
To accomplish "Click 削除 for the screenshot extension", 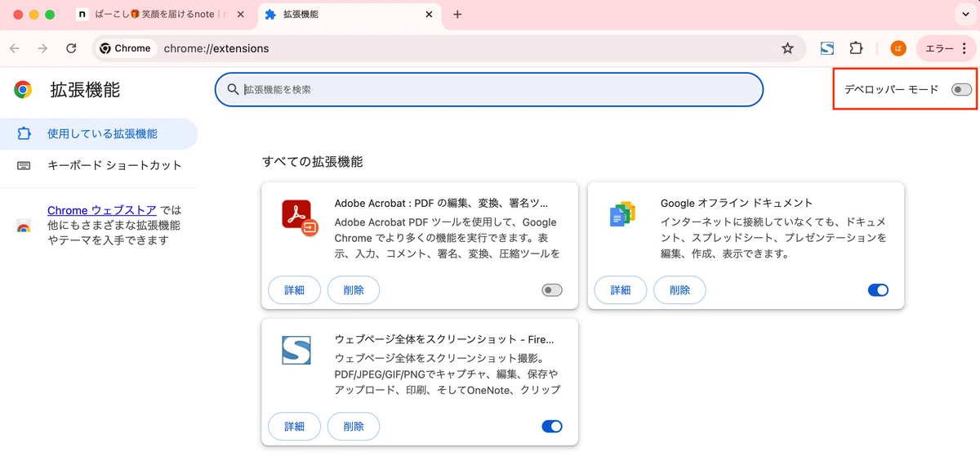I will (354, 427).
